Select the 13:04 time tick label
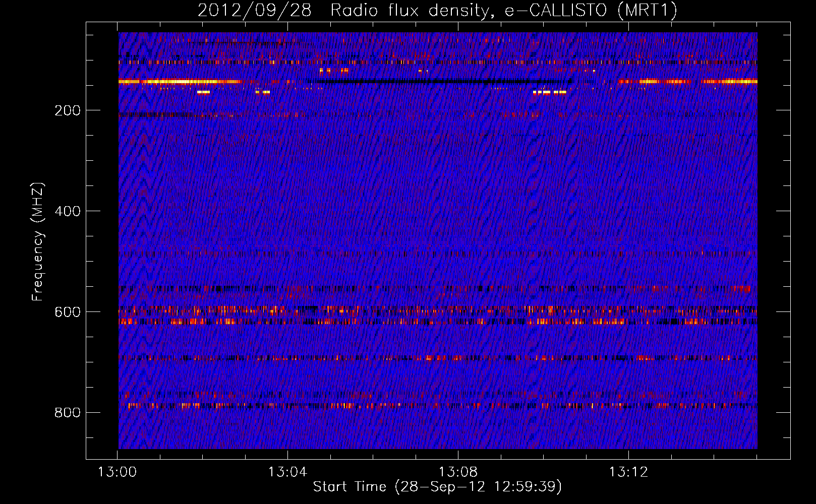 pyautogui.click(x=287, y=472)
